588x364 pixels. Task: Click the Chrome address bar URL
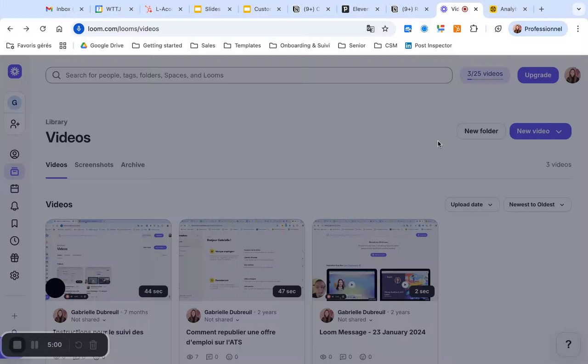(x=123, y=29)
